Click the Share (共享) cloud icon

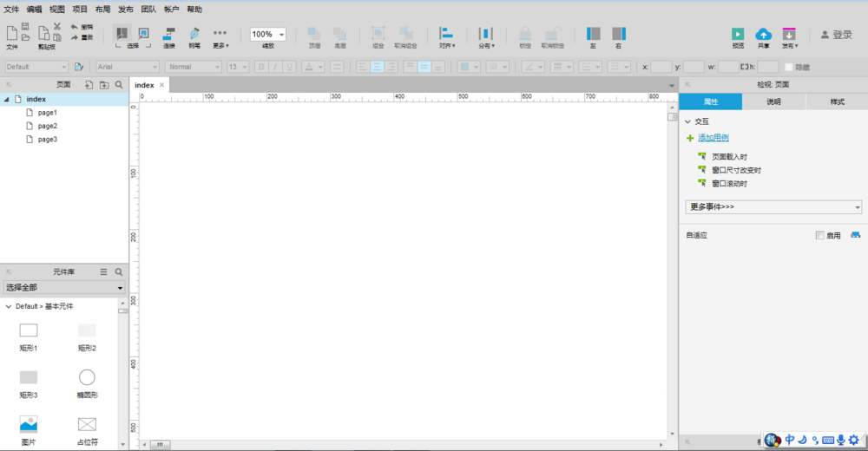point(763,34)
